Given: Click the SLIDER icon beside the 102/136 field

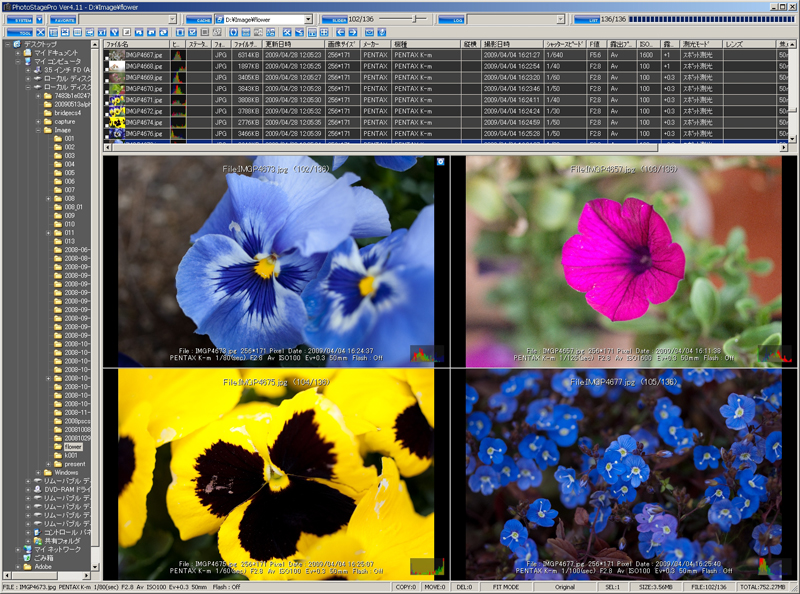Looking at the screenshot, I should pos(337,20).
